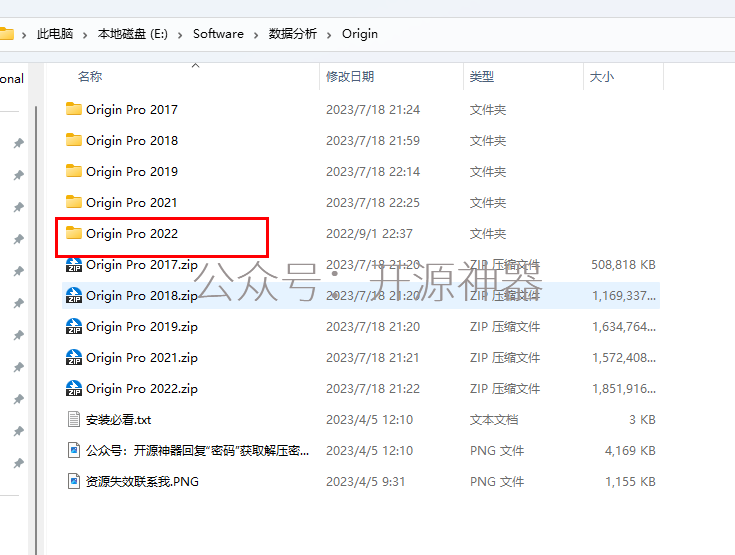Select the 安装必看.txt text file icon
Viewport: 735px width, 555px height.
pyautogui.click(x=74, y=419)
